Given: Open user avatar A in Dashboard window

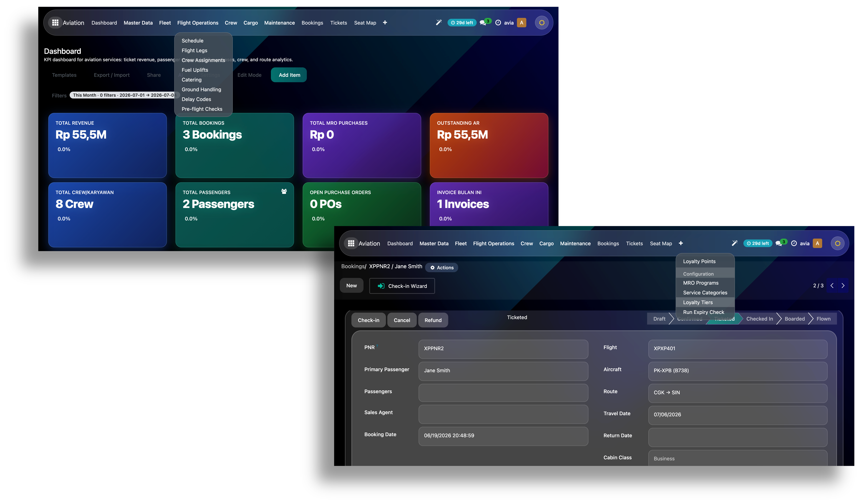Looking at the screenshot, I should point(522,23).
